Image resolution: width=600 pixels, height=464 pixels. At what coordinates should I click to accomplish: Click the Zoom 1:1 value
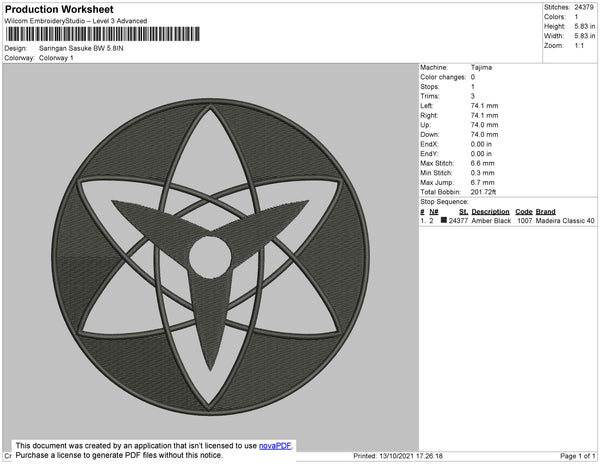[x=579, y=46]
